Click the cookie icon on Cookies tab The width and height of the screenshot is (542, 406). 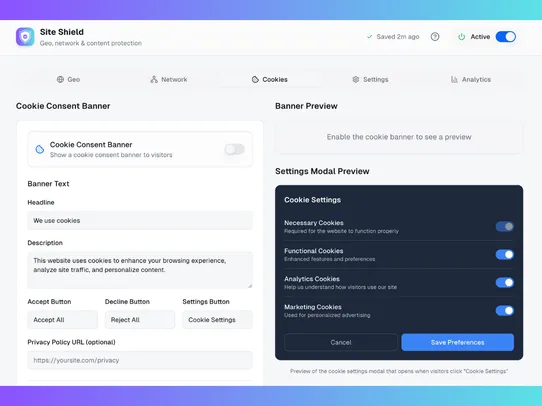coord(255,79)
